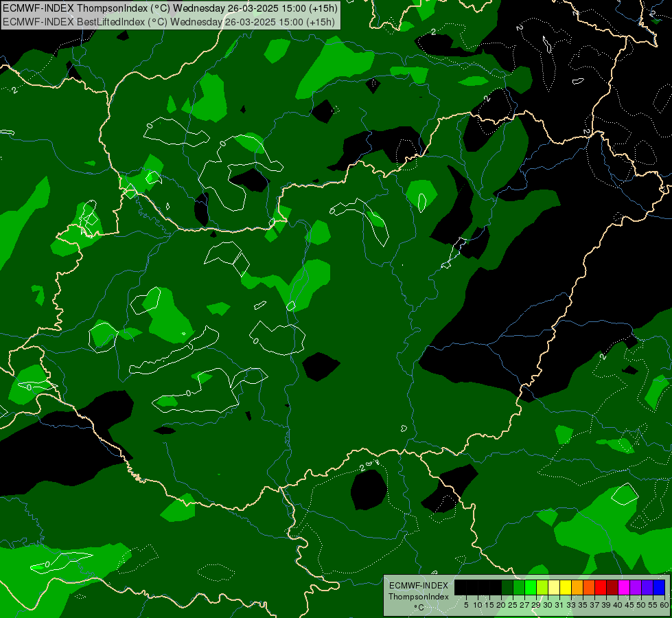Select the violet 50–55 legend swatch
The width and height of the screenshot is (672, 618).
(x=647, y=588)
